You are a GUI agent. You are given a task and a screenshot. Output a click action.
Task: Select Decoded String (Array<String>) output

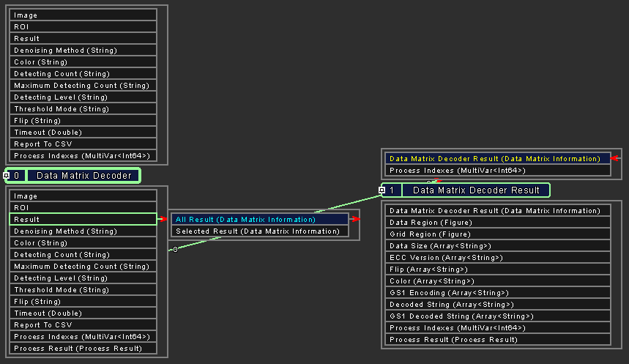[x=498, y=304]
